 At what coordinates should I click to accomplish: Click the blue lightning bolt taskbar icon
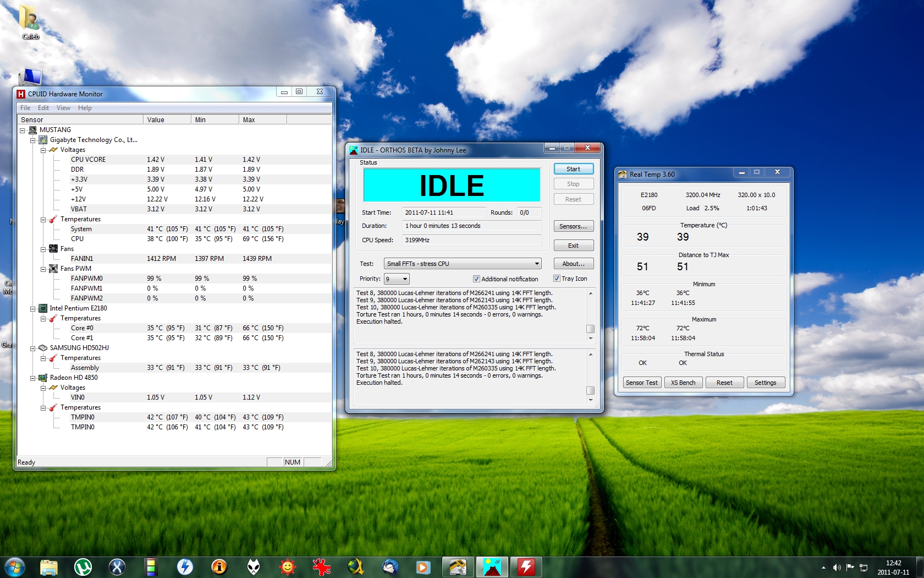185,567
